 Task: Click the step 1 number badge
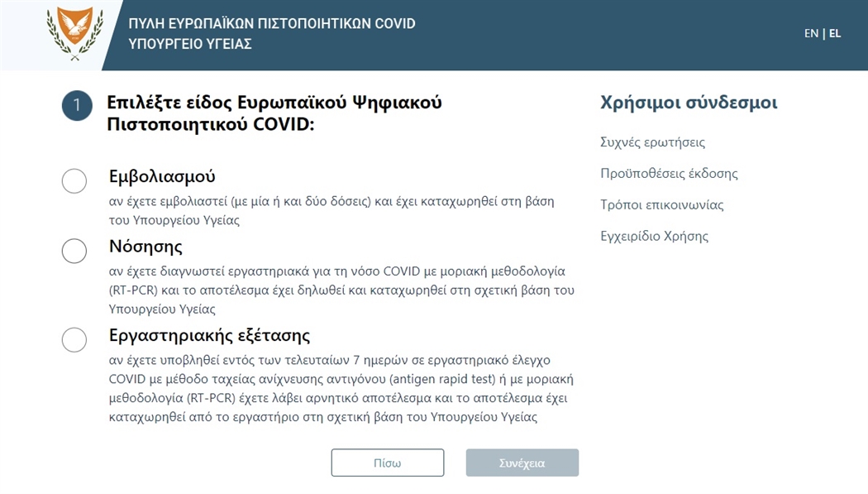coord(77,105)
